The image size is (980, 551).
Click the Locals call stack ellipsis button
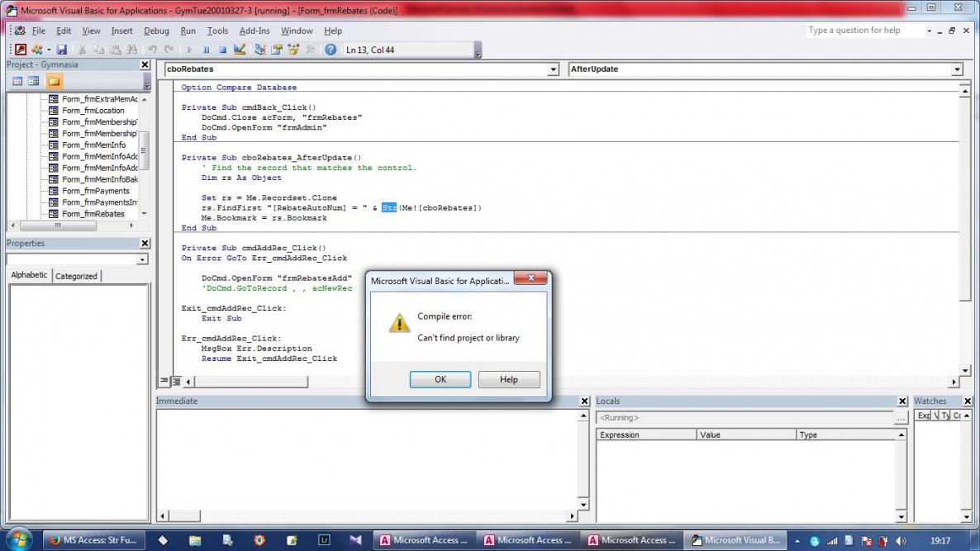coord(901,418)
